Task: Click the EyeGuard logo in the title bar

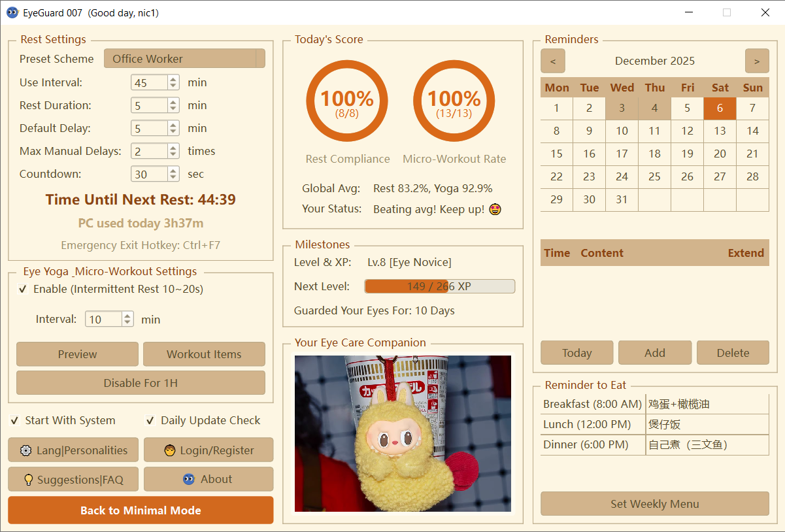Action: 13,12
